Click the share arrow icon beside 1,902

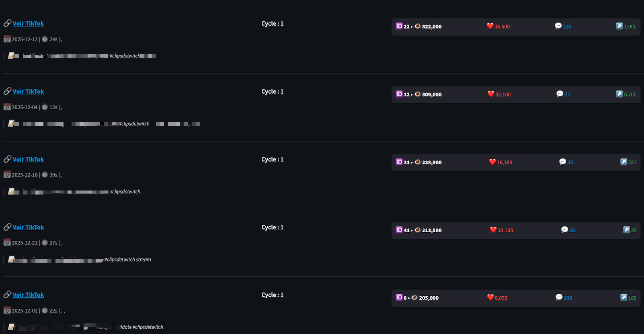click(x=619, y=26)
